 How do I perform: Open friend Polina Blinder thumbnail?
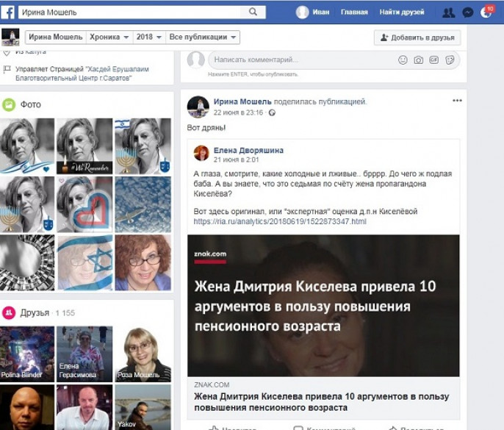(27, 354)
